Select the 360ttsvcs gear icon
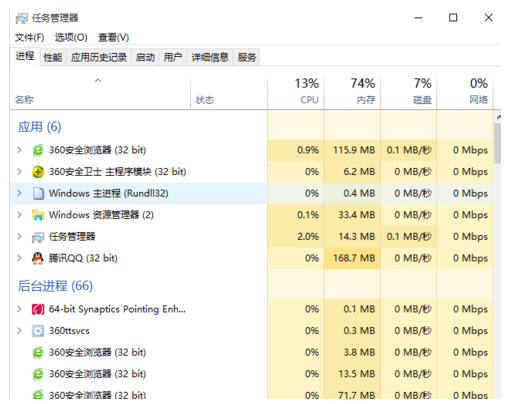The image size is (510, 404). 38,331
